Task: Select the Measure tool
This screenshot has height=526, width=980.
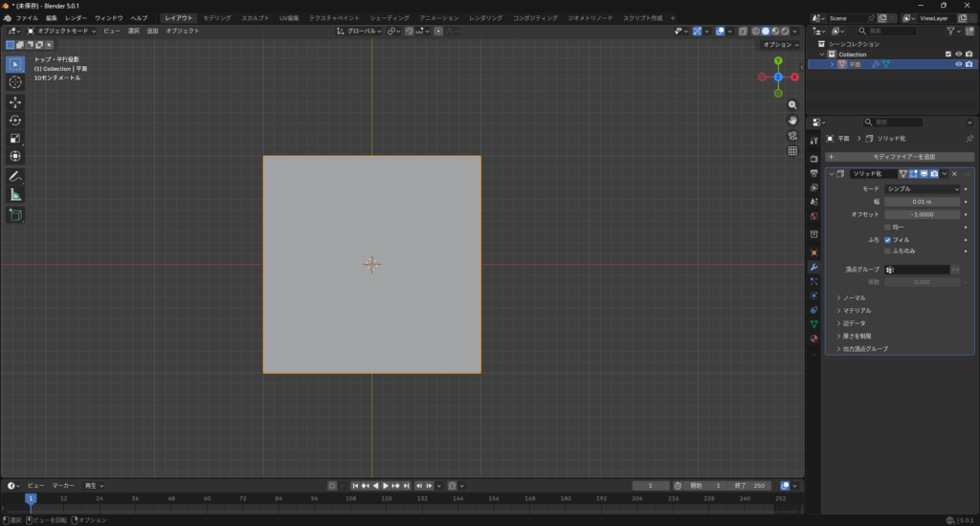Action: pyautogui.click(x=15, y=194)
